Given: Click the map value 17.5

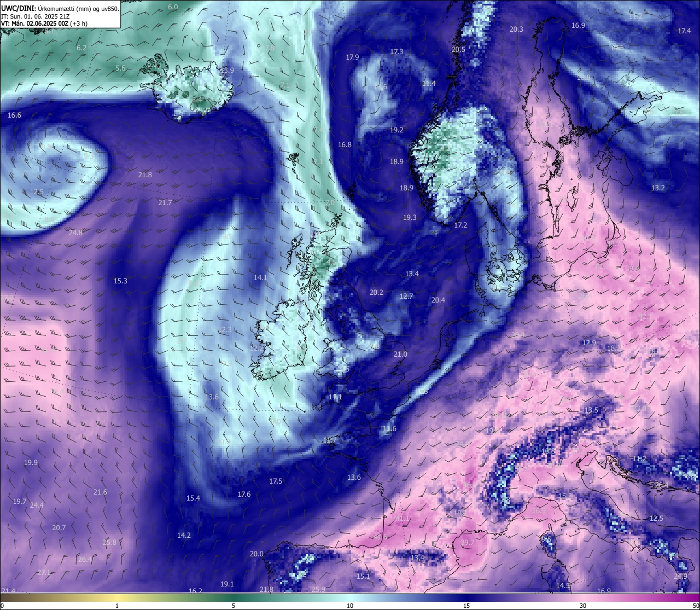Looking at the screenshot, I should pos(276,481).
